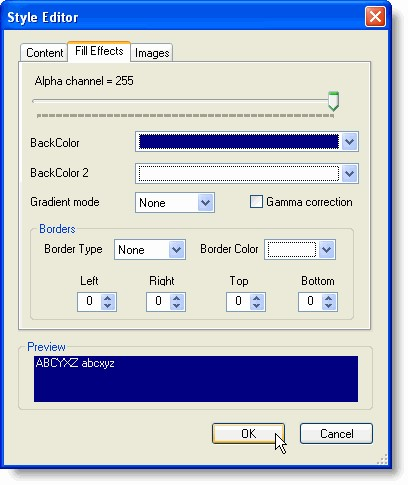Decrease the Left border value
The height and width of the screenshot is (485, 408).
coord(107,306)
